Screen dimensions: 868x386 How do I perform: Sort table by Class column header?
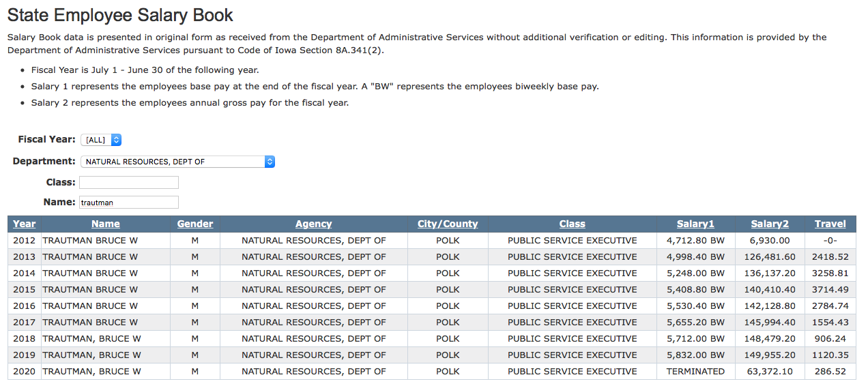[x=573, y=224]
